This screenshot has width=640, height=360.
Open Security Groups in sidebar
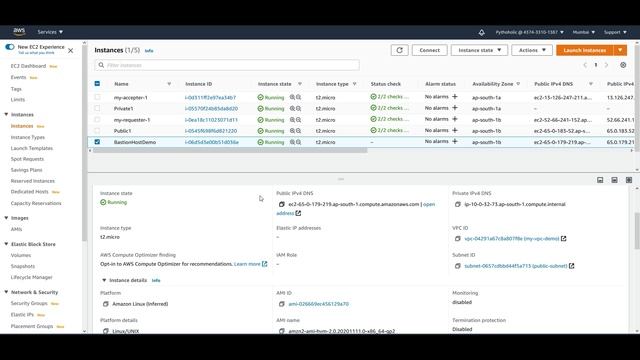pos(29,303)
